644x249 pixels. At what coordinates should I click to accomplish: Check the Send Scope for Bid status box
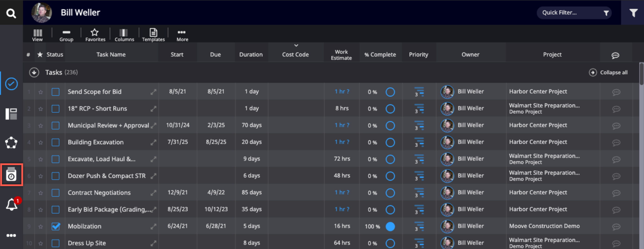pyautogui.click(x=55, y=92)
